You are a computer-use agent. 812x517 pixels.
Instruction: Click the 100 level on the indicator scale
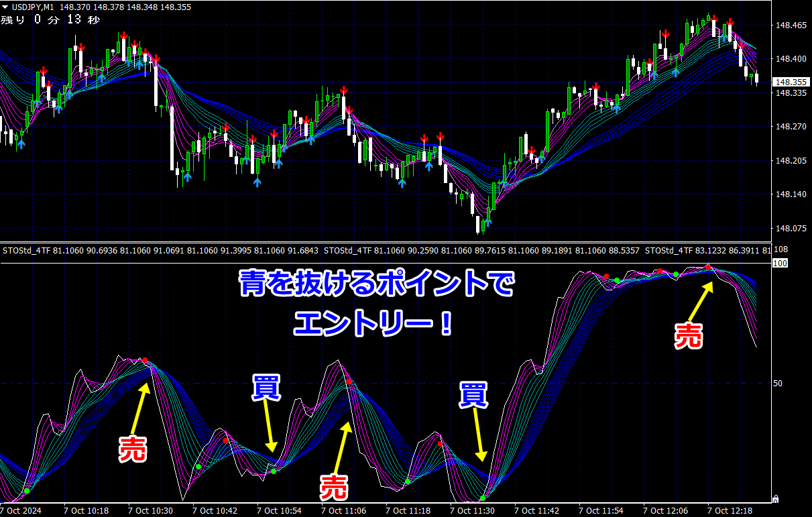click(780, 264)
